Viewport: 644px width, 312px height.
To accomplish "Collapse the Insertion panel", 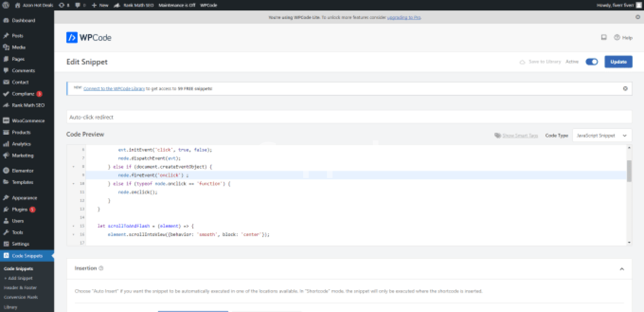I will (622, 269).
